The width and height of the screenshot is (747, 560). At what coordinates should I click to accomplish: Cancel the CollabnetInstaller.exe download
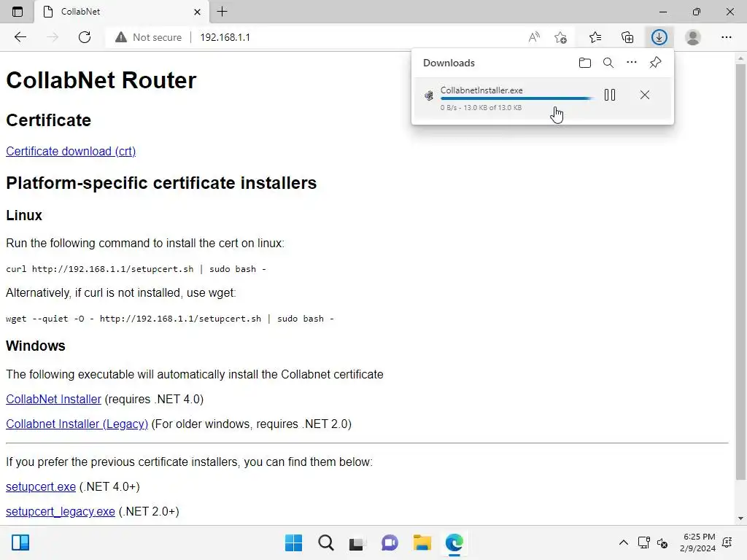pyautogui.click(x=645, y=95)
